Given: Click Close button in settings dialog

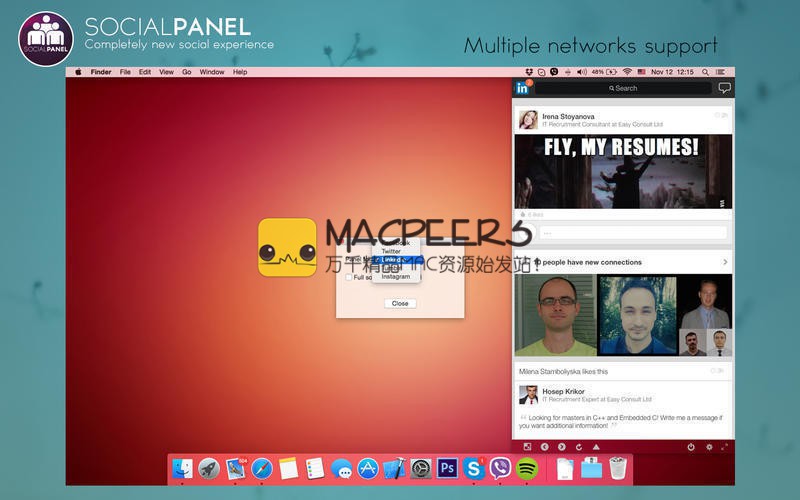Looking at the screenshot, I should tap(400, 303).
